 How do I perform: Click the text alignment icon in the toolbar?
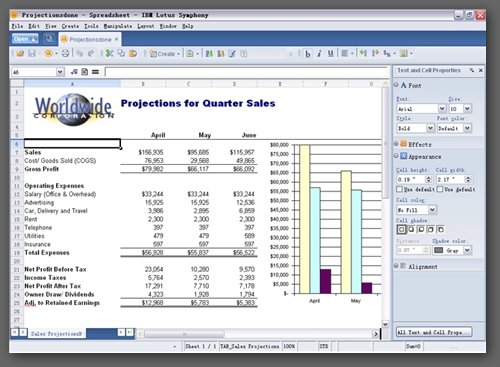[x=345, y=53]
